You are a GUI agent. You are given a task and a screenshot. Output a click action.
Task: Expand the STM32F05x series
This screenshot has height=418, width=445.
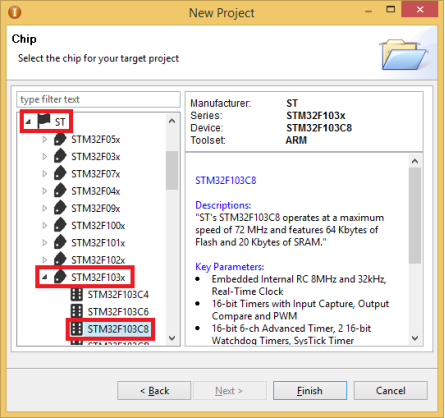(x=45, y=139)
